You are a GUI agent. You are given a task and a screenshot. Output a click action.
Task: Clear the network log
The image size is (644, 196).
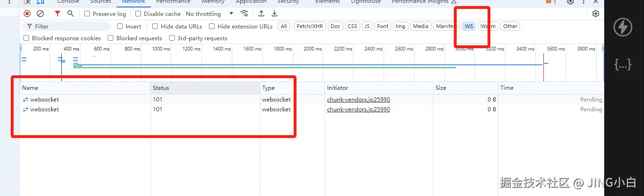coord(40,14)
